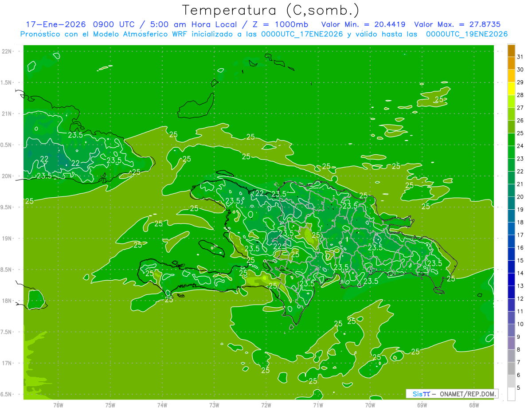Click the legend scale value 31
Screen dimensions: 532x411
(x=520, y=57)
